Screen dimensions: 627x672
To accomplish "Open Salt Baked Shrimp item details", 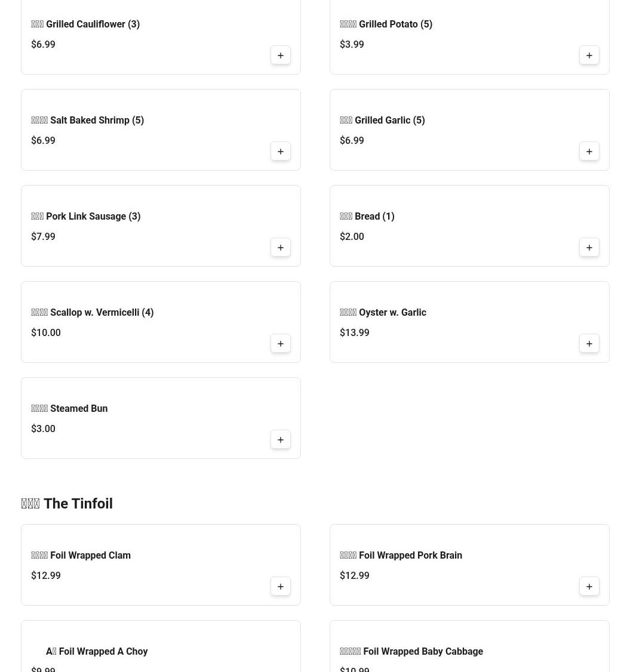I will [x=87, y=121].
